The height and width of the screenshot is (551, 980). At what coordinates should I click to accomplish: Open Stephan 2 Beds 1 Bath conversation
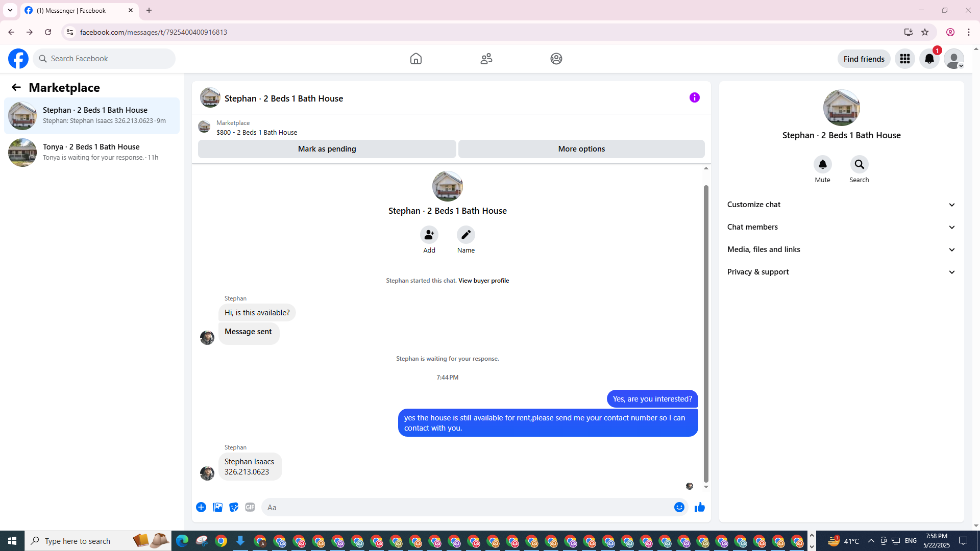point(92,116)
